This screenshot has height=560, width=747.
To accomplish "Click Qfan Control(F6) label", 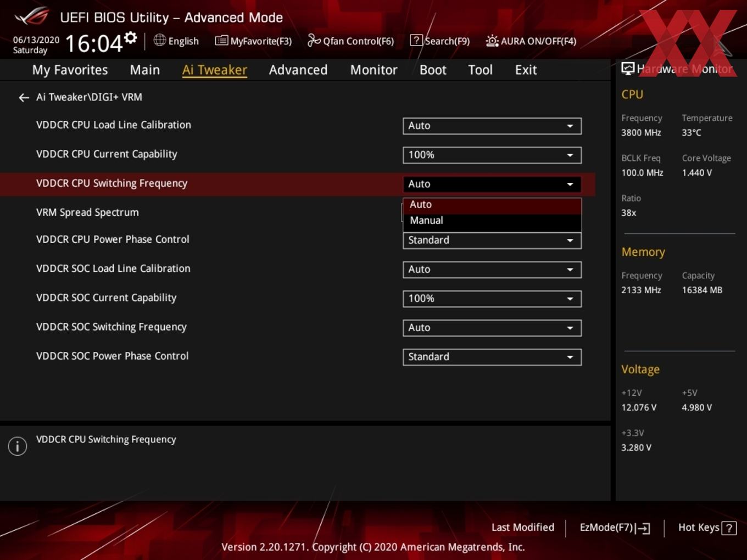I will click(x=358, y=41).
